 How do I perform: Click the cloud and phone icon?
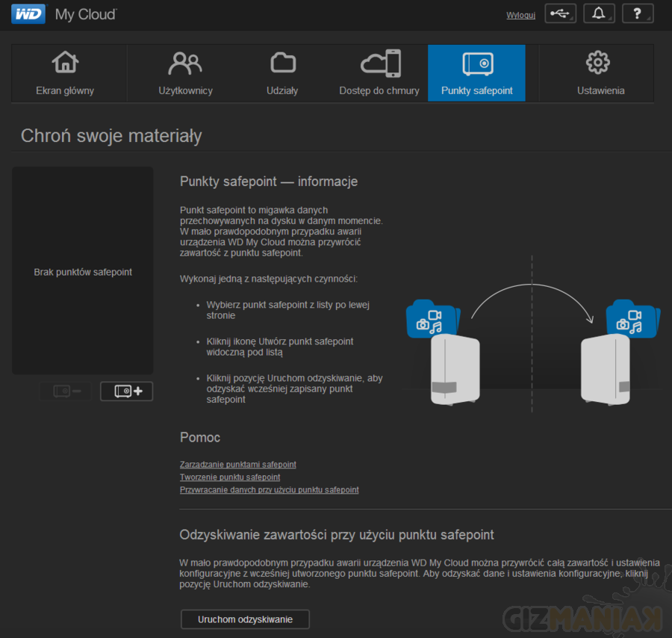[x=379, y=64]
